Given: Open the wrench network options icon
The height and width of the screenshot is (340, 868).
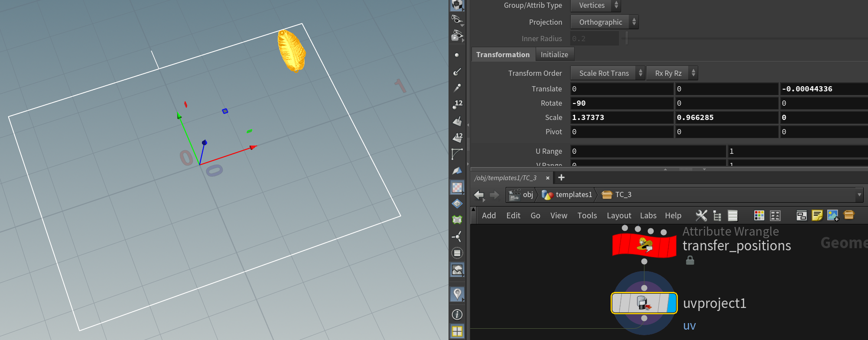Looking at the screenshot, I should pyautogui.click(x=701, y=215).
